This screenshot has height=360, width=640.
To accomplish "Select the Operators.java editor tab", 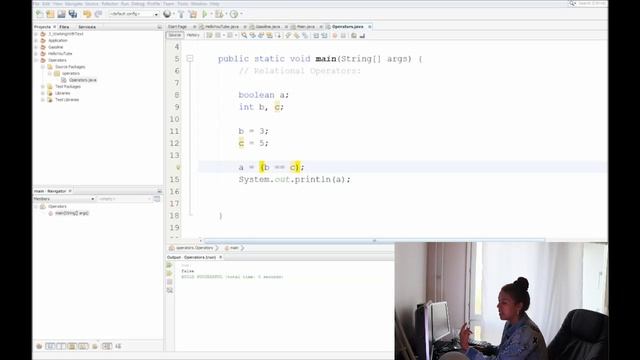I will coord(347,27).
